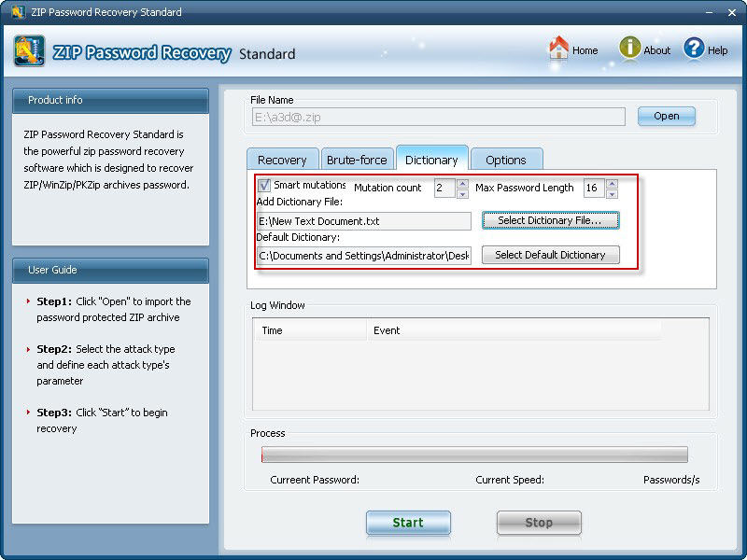The width and height of the screenshot is (747, 560).
Task: Click the Open file button
Action: (x=666, y=116)
